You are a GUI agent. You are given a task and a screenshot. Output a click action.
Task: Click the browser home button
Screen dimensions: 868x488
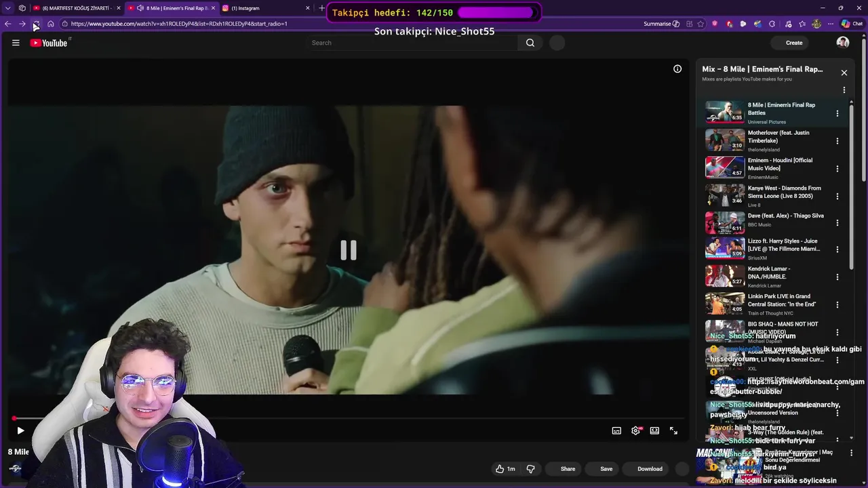point(51,24)
